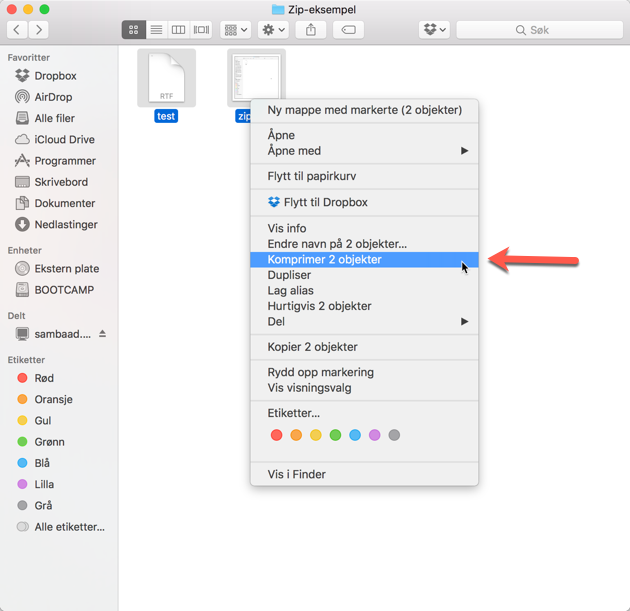Viewport: 630px width, 611px height.
Task: Open the Dropbox toolbar dropdown
Action: point(434,30)
